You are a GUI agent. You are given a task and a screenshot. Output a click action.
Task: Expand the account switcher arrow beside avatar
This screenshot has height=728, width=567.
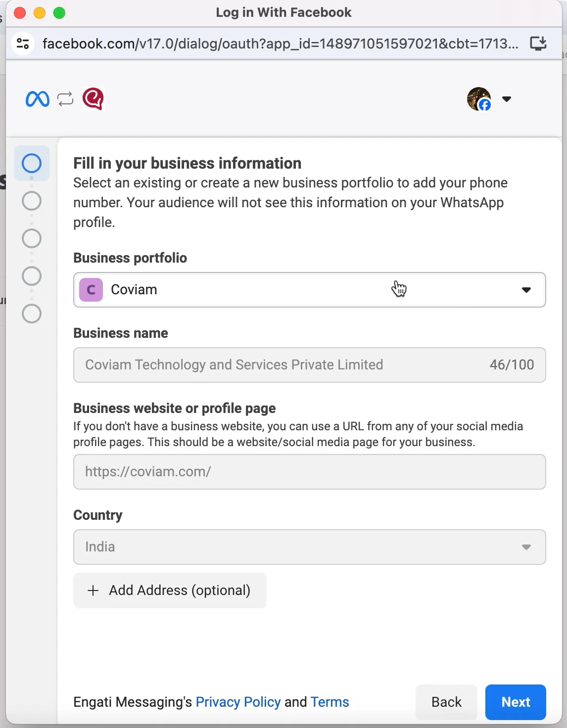506,99
